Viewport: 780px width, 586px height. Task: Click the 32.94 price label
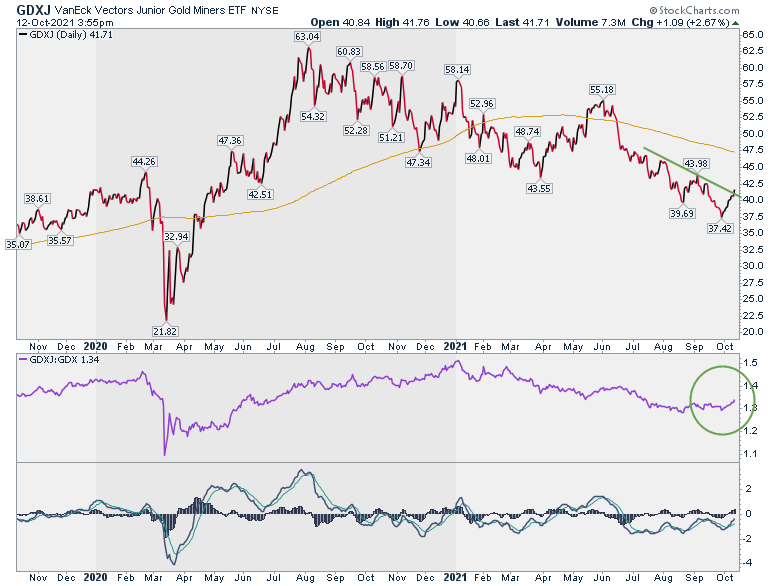[x=176, y=236]
